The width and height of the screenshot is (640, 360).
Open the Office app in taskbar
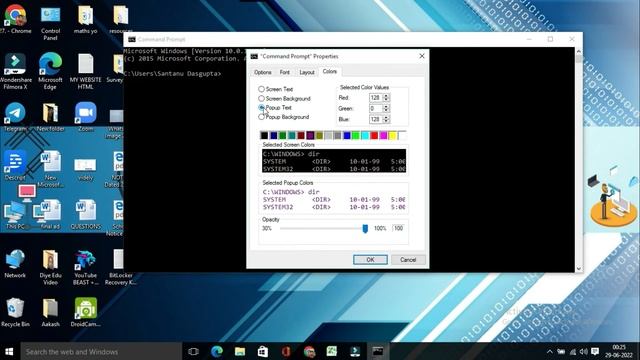286,351
